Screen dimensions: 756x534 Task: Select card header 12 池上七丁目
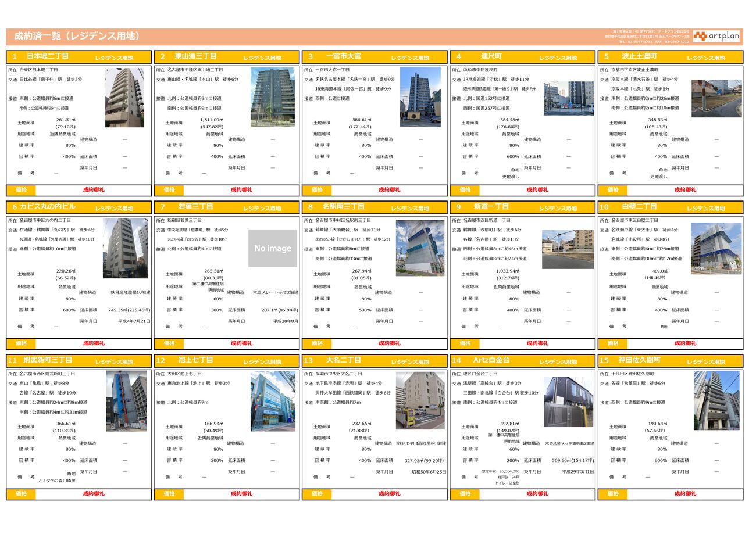227,361
